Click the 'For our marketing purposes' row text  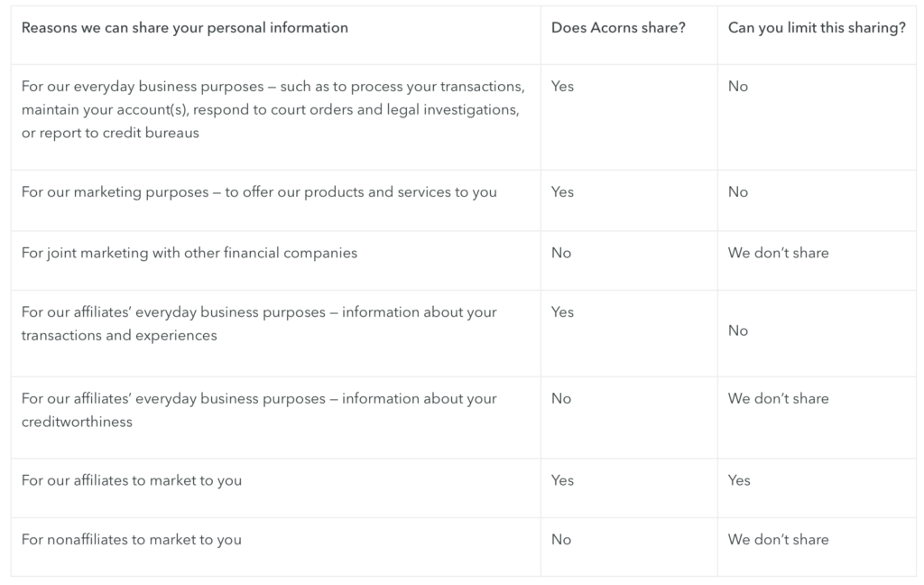259,192
